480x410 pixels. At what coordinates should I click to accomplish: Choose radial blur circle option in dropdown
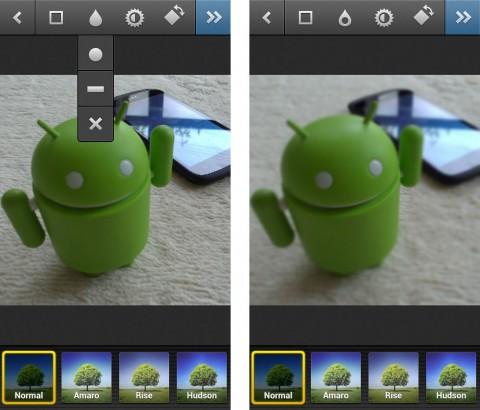[96, 54]
